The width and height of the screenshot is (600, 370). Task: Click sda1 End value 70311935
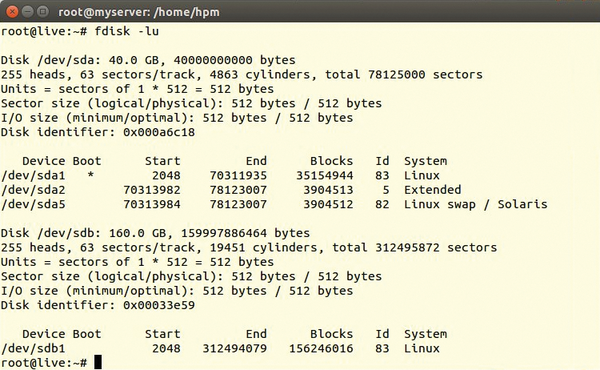[238, 176]
